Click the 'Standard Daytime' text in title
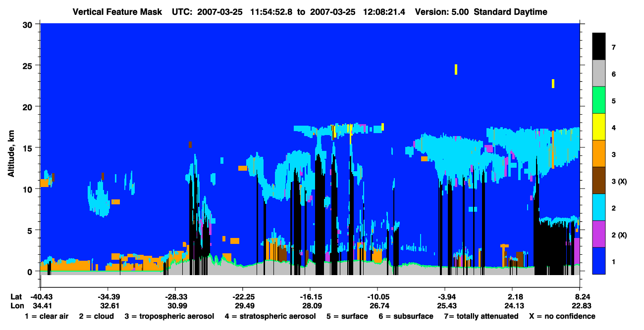The image size is (644, 330). [511, 12]
